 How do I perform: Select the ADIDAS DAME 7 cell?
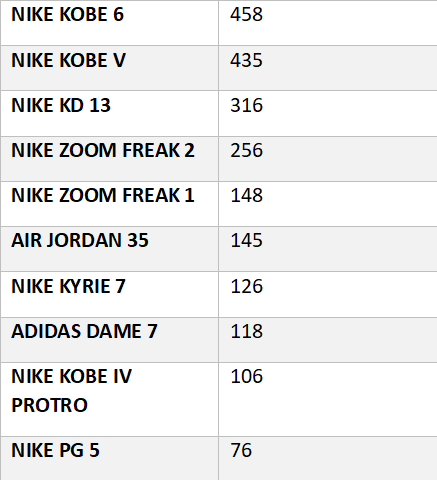109,340
